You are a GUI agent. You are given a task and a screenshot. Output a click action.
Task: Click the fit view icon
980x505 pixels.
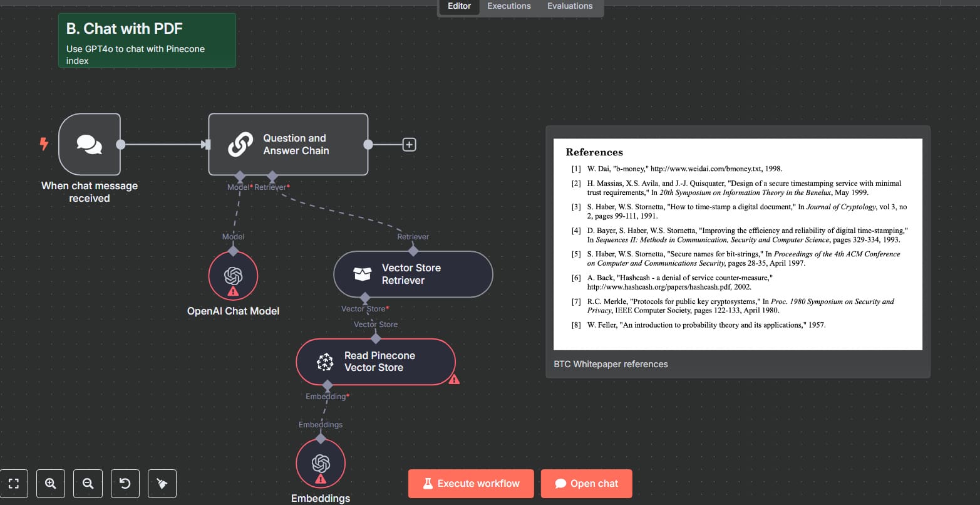click(14, 483)
